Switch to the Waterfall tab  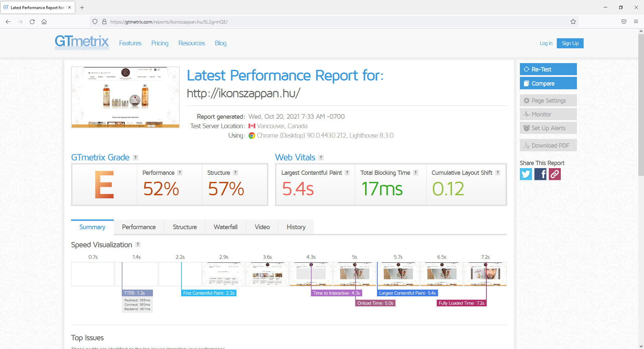tap(225, 227)
